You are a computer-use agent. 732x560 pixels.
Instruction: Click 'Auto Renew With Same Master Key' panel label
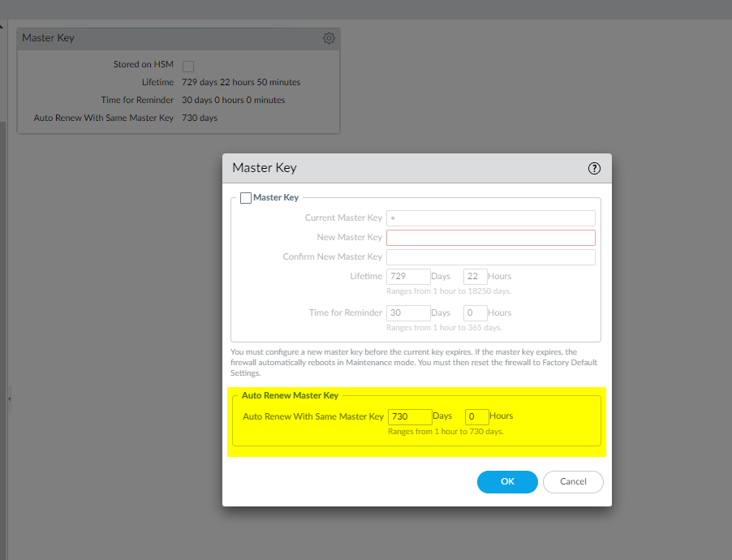pos(104,118)
